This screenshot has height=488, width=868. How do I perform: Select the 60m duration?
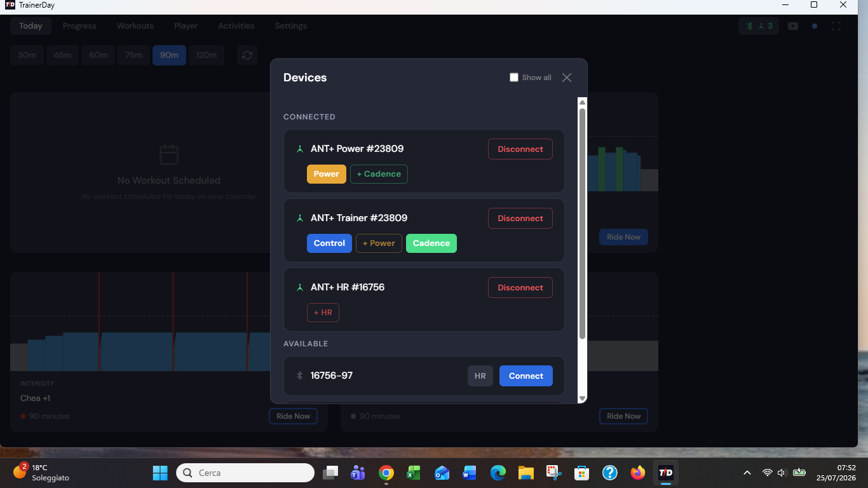[x=98, y=55]
